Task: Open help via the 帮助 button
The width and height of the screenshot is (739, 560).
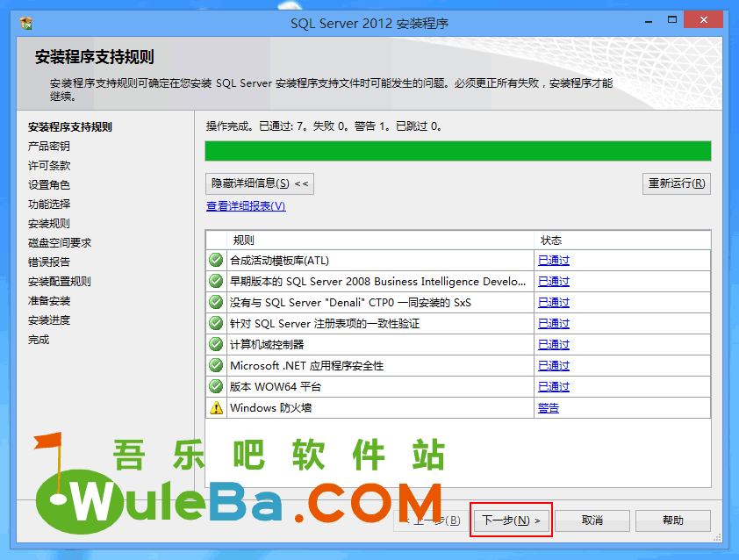Action: (x=673, y=520)
